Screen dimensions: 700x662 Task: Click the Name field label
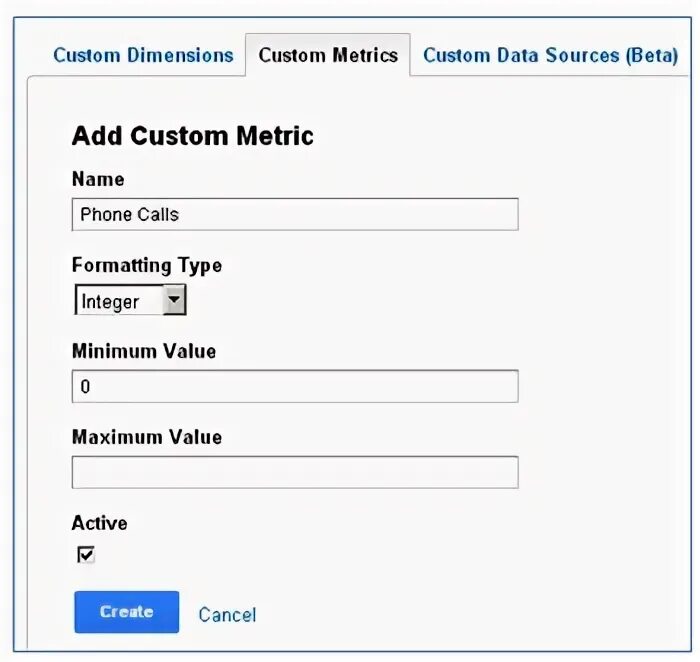(98, 179)
